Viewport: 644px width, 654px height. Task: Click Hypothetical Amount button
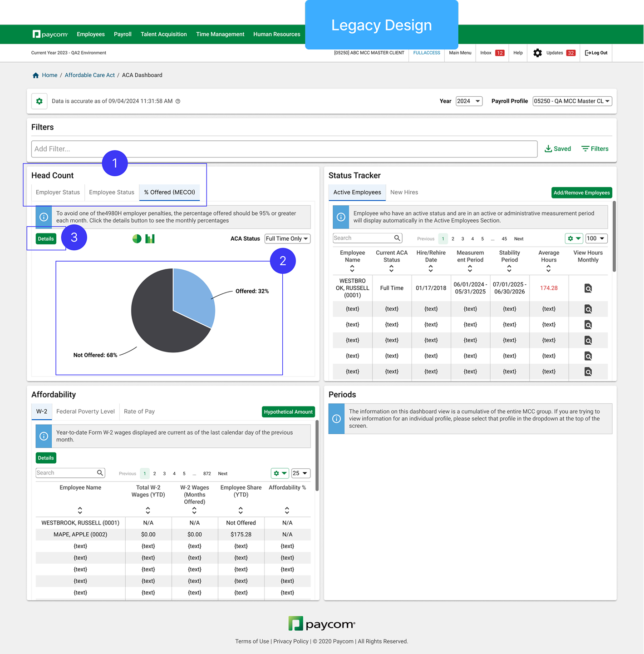pos(288,412)
